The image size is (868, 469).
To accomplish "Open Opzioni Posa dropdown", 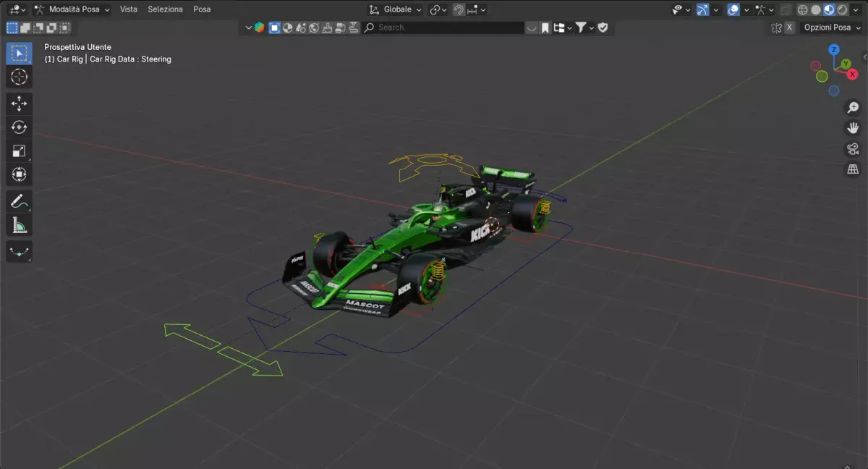I will click(x=830, y=28).
